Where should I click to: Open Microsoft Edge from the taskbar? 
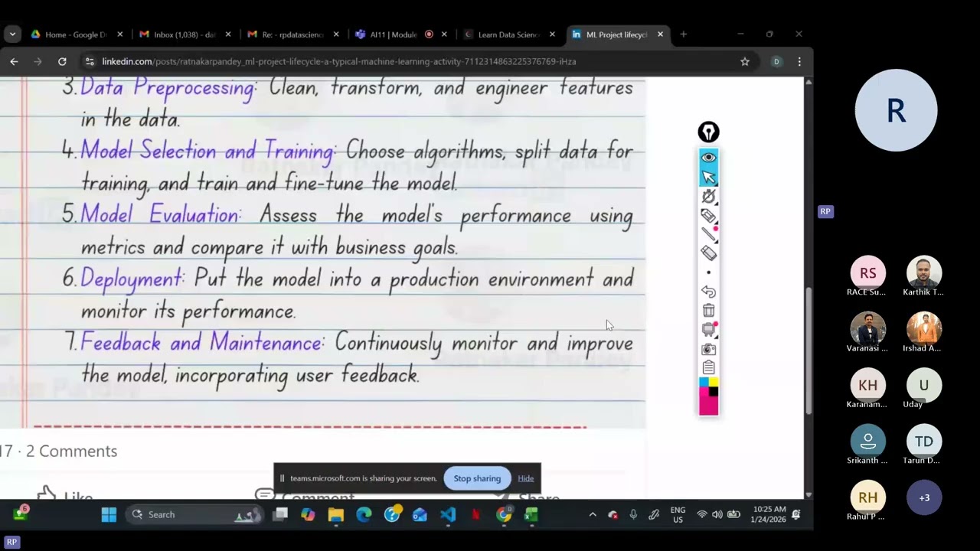click(x=364, y=515)
